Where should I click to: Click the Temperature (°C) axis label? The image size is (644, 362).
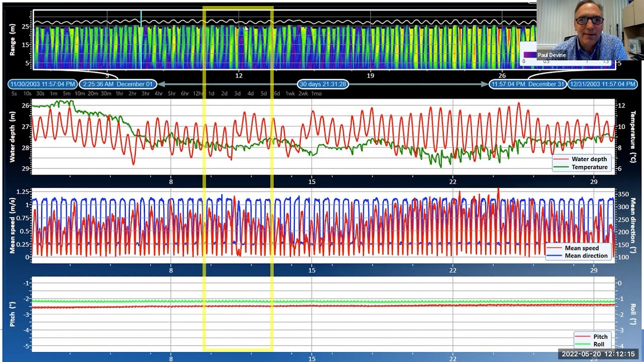pyautogui.click(x=633, y=137)
